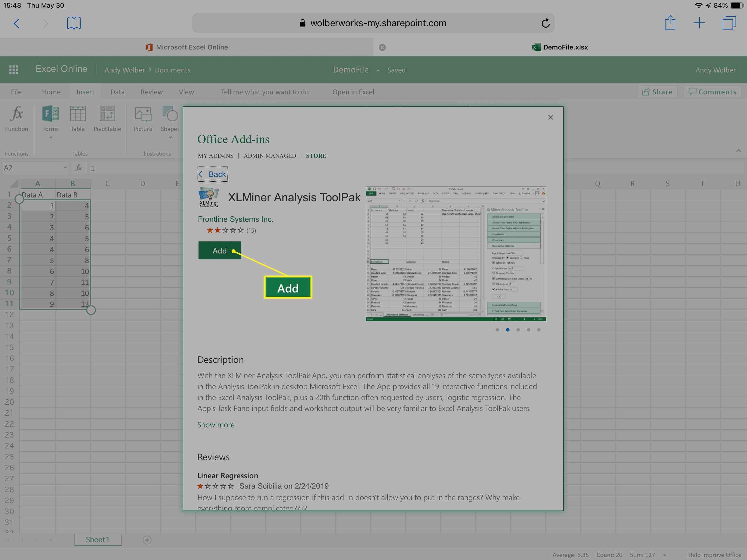Viewport: 747px width, 560px height.
Task: Open the Frontline Systems Inc. link
Action: [x=235, y=219]
